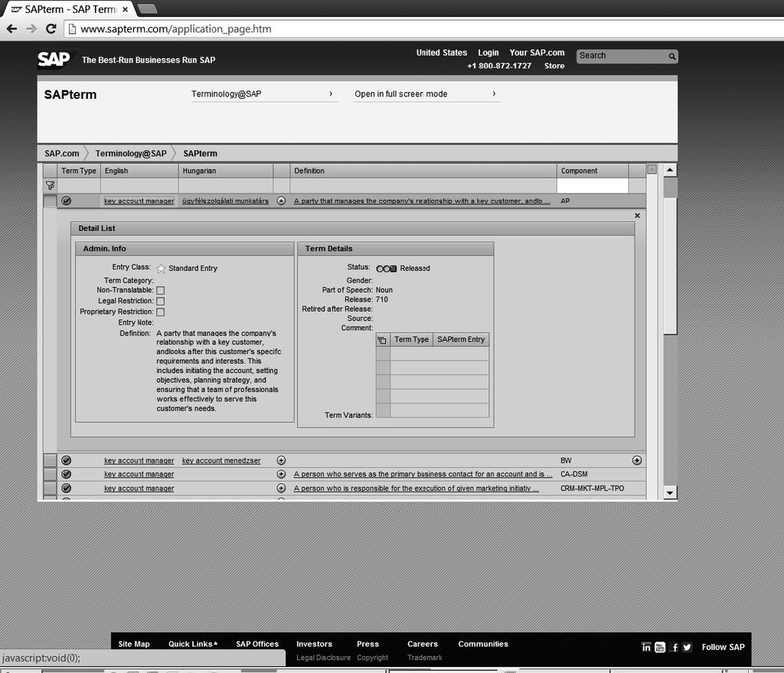Select row checkbox for AP entry

50,201
